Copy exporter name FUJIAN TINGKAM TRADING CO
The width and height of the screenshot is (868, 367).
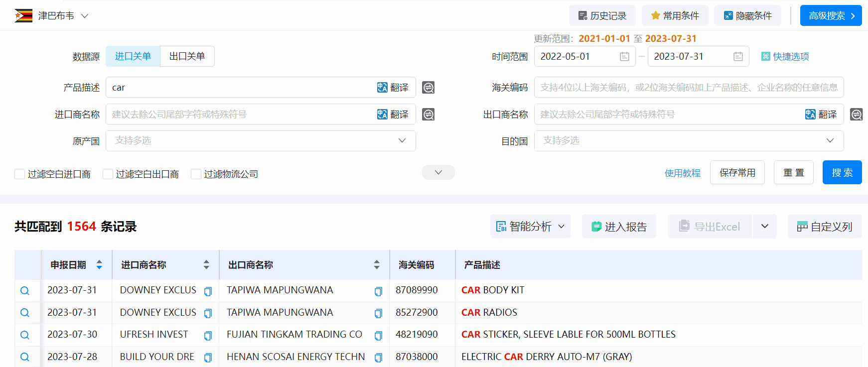(378, 336)
